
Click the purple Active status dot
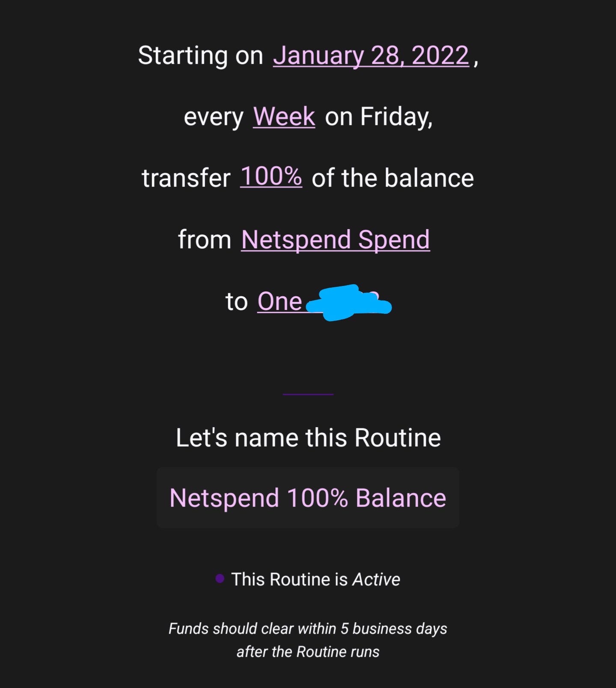220,579
